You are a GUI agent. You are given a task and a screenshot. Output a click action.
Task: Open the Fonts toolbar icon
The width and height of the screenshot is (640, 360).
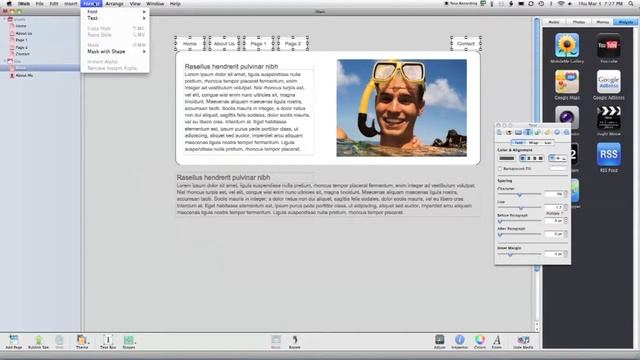coord(497,341)
